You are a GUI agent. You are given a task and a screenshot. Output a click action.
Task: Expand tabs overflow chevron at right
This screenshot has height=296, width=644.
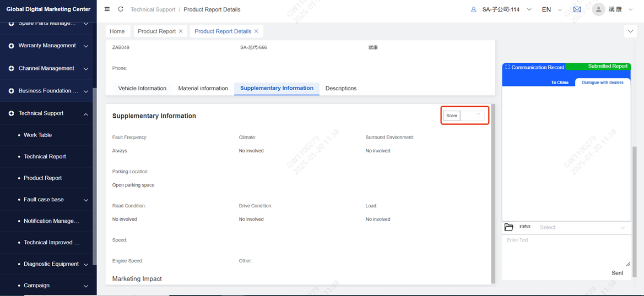tap(631, 31)
